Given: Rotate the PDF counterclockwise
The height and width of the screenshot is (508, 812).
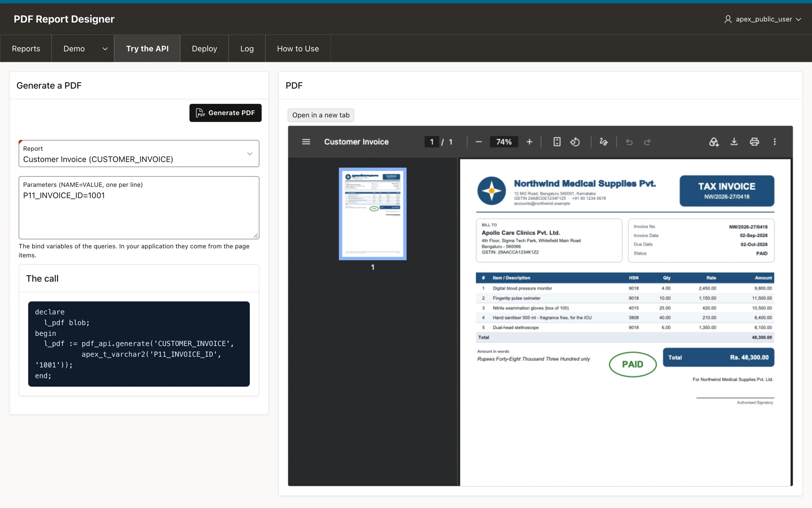Looking at the screenshot, I should (x=575, y=142).
